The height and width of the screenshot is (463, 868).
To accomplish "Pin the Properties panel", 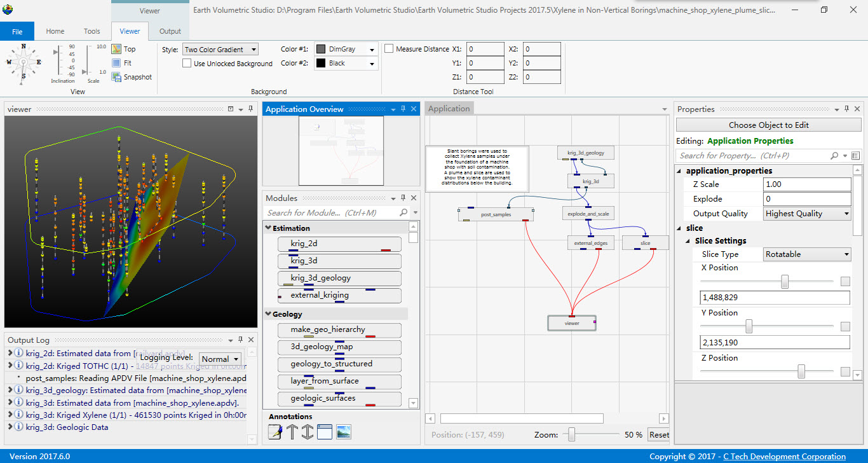I will (846, 109).
